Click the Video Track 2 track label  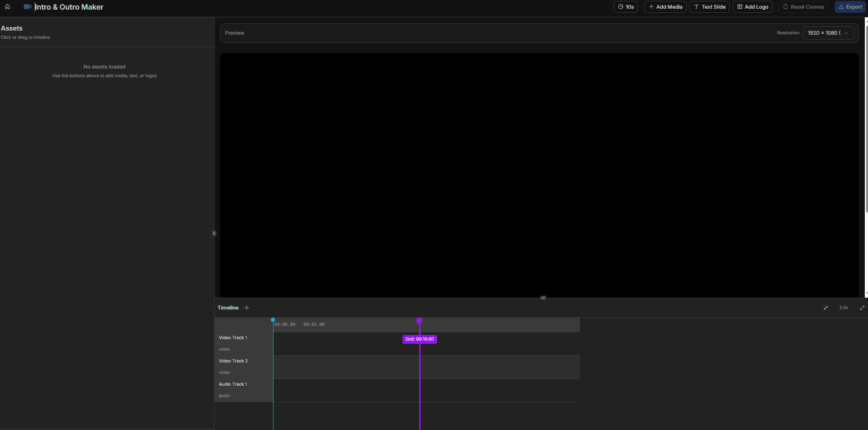pos(233,361)
